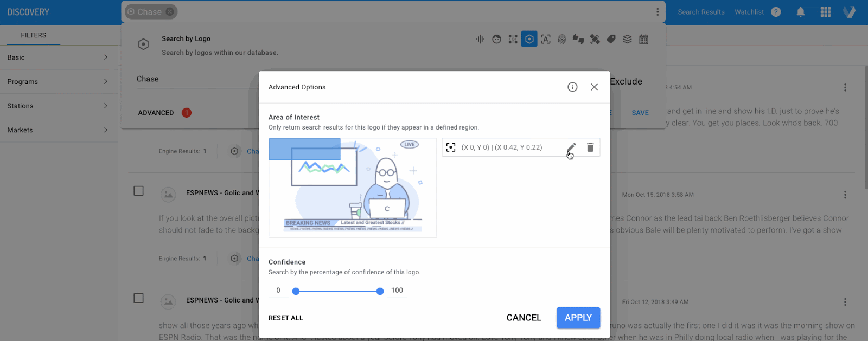Open options menu for Oct 15 result
This screenshot has width=868, height=341.
(845, 195)
